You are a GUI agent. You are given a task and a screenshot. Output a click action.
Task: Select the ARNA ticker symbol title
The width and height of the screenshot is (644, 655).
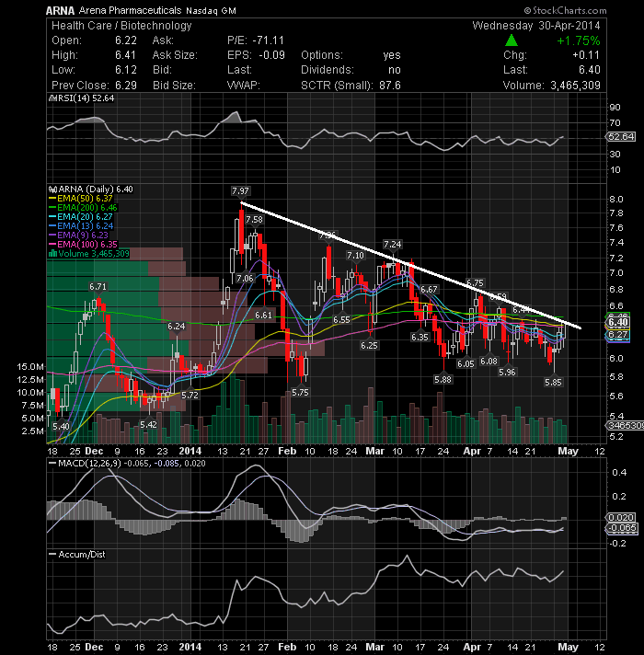pos(60,10)
